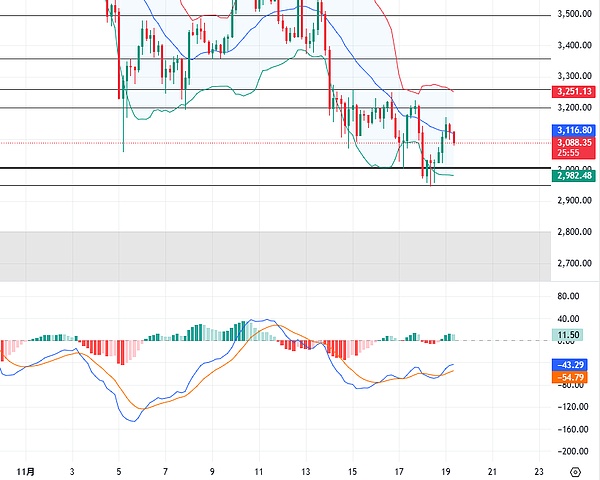Click the blue 3,116.80 price label

pyautogui.click(x=575, y=130)
